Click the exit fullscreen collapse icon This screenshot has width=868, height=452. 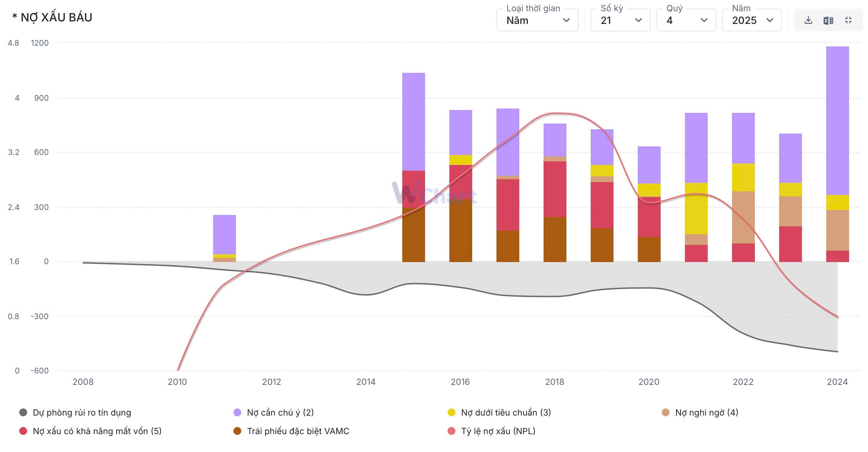tap(848, 20)
